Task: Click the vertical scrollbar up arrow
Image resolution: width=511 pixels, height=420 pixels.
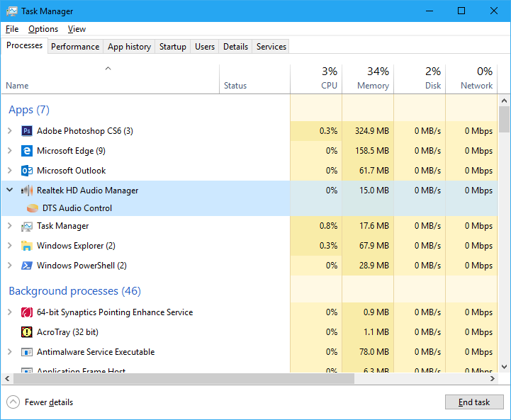Action: 504,101
